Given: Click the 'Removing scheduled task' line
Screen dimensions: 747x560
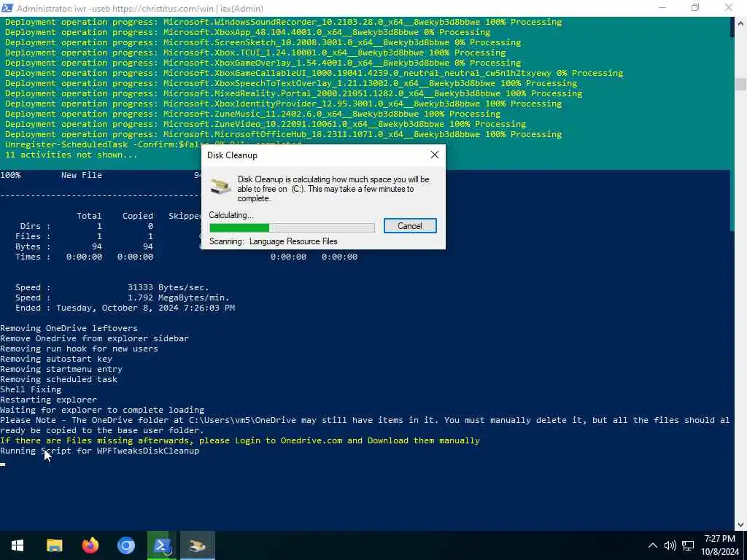Looking at the screenshot, I should click(58, 379).
